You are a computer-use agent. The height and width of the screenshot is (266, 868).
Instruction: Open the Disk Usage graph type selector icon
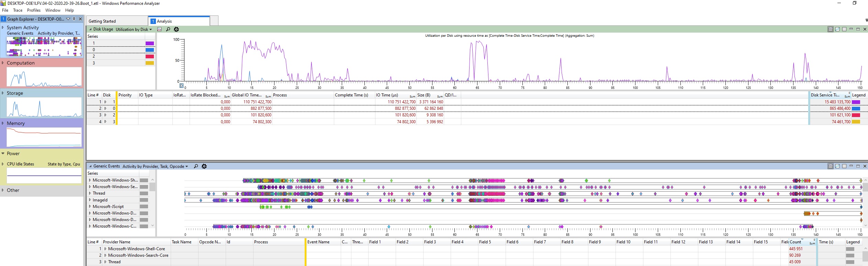[x=159, y=30]
